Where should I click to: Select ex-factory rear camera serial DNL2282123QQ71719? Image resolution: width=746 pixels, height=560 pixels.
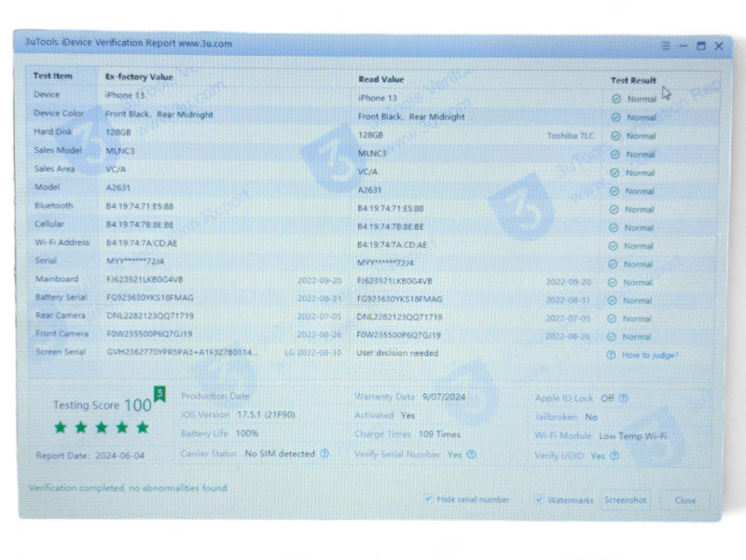pos(150,316)
